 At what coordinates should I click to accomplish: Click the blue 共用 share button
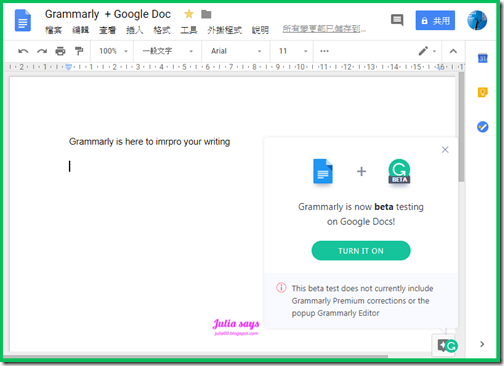435,20
